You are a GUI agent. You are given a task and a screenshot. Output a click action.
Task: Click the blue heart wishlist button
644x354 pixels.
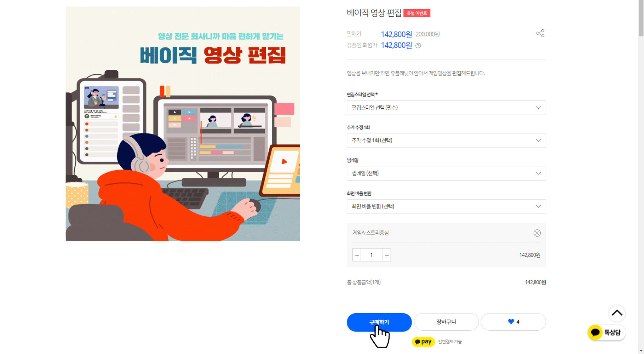coord(513,322)
